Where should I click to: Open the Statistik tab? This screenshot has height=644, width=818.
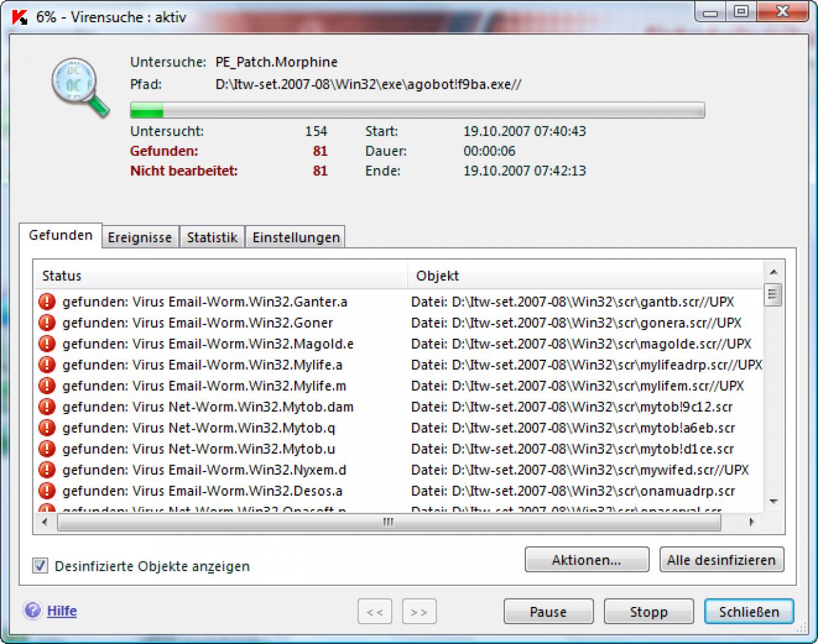212,238
